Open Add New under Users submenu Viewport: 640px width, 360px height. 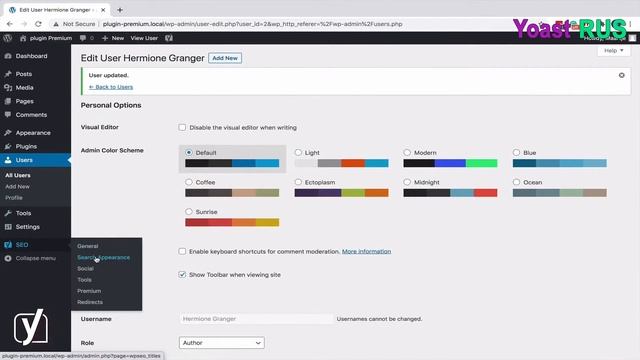coord(18,187)
